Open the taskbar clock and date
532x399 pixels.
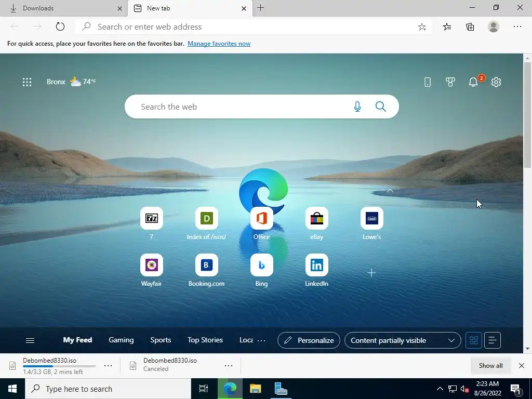(x=487, y=389)
